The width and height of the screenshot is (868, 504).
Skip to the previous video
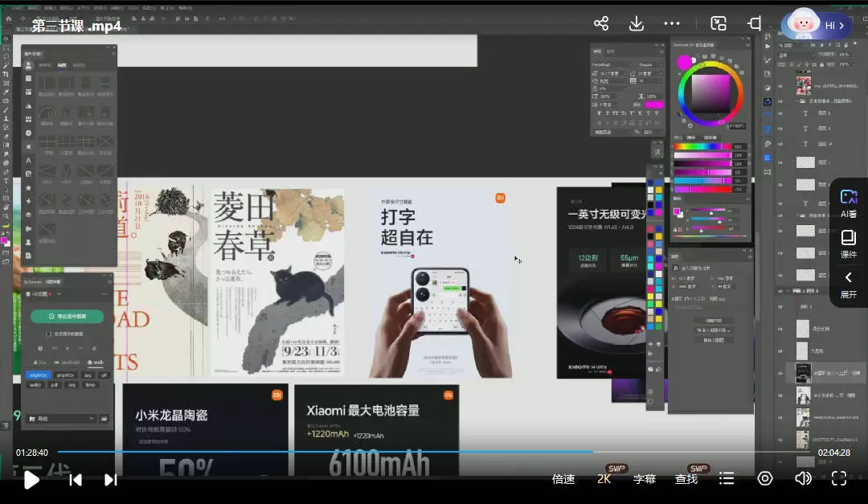click(76, 480)
